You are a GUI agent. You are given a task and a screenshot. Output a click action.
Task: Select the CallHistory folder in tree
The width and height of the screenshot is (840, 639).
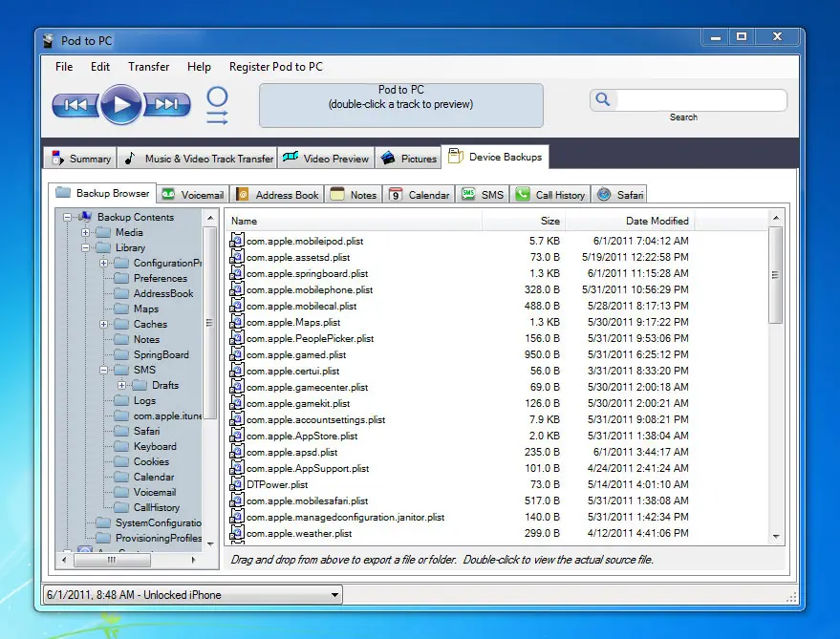pyautogui.click(x=157, y=507)
